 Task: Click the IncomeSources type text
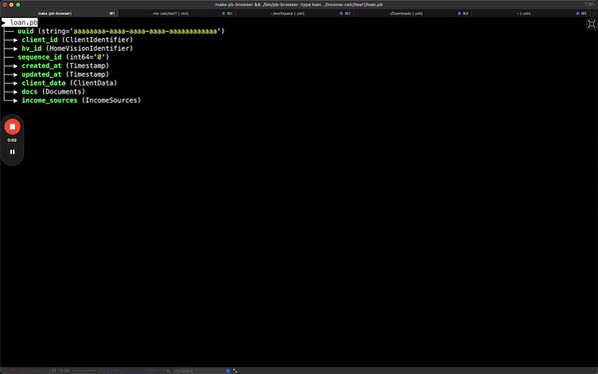coord(111,100)
